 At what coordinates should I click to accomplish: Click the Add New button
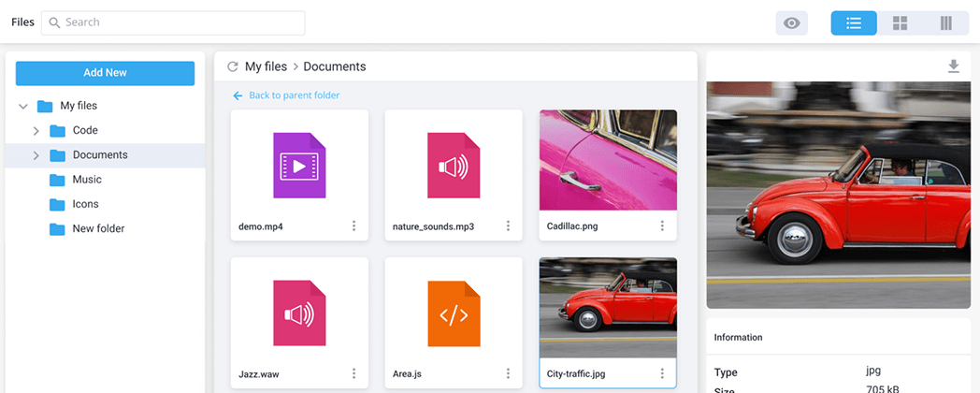pos(105,73)
